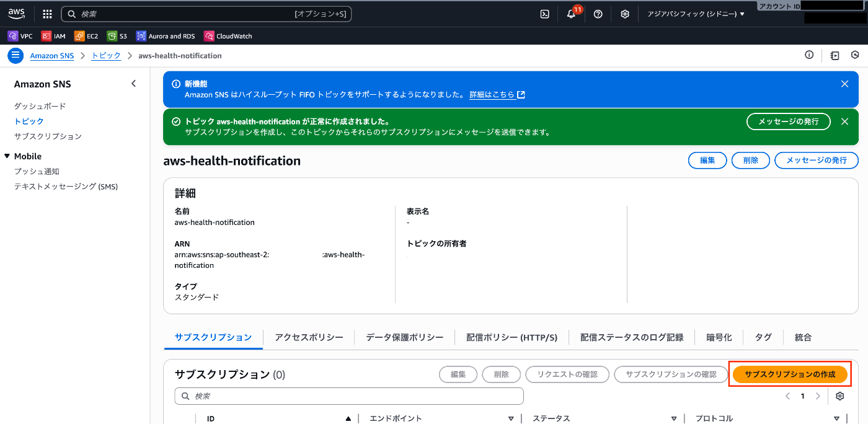Image resolution: width=868 pixels, height=424 pixels.
Task: Open subscriptions table preferences gear
Action: [840, 396]
